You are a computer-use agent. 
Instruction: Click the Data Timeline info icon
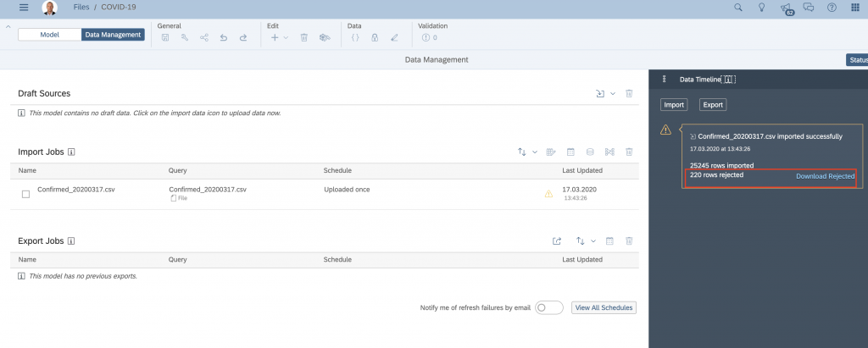[728, 80]
